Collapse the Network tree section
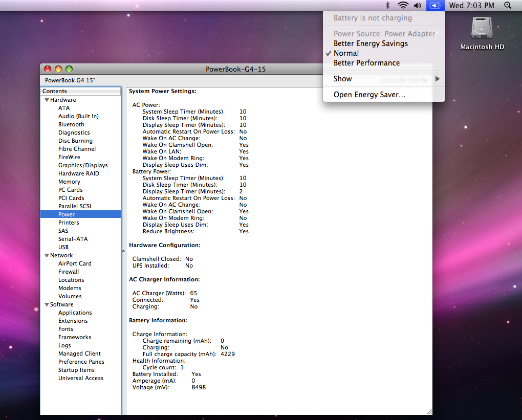The height and width of the screenshot is (420, 522). coord(47,256)
